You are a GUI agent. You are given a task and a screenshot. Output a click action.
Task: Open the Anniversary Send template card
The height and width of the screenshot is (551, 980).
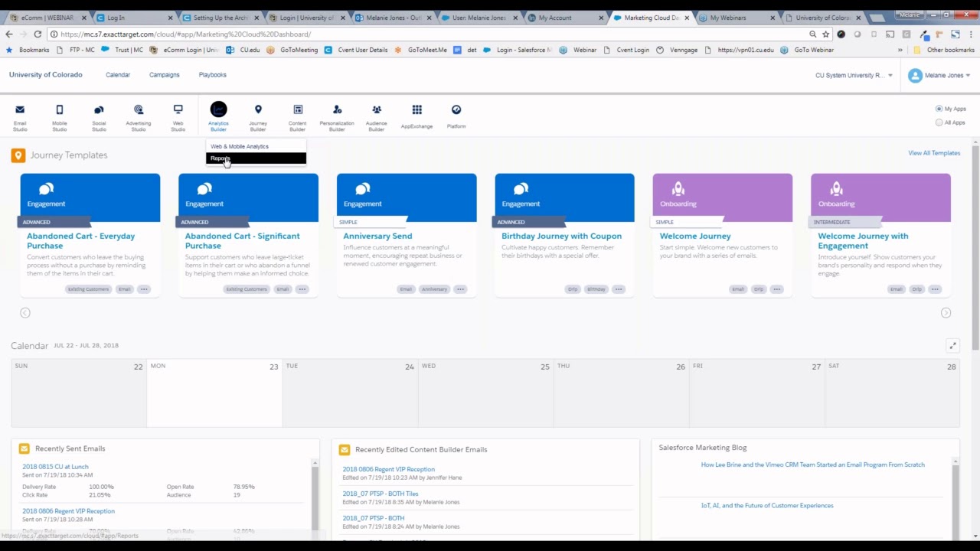407,234
